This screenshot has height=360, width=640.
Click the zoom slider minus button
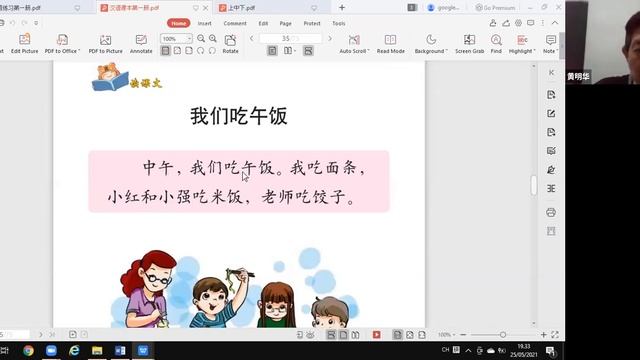click(463, 335)
